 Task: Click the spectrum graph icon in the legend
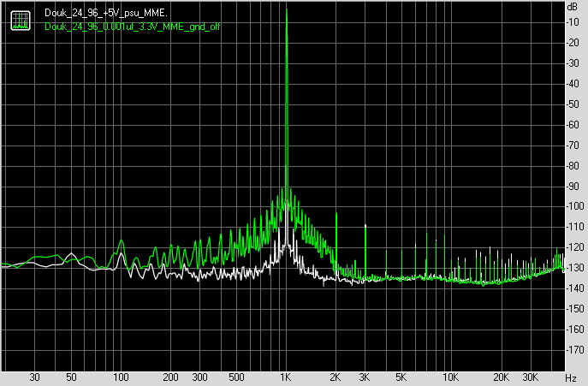pyautogui.click(x=21, y=21)
